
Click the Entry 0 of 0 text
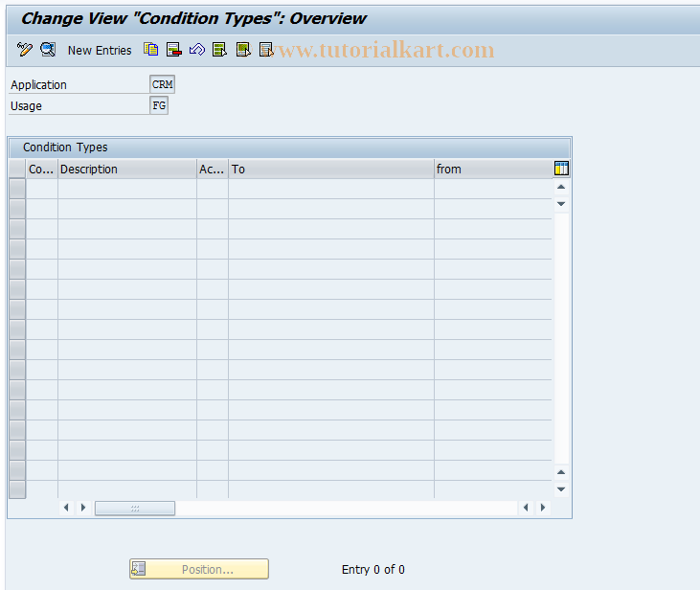tap(373, 570)
